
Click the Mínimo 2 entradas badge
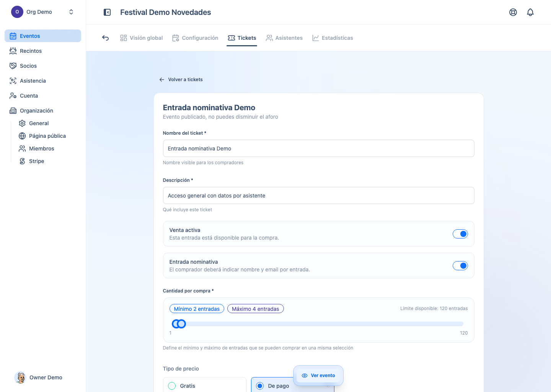click(197, 309)
